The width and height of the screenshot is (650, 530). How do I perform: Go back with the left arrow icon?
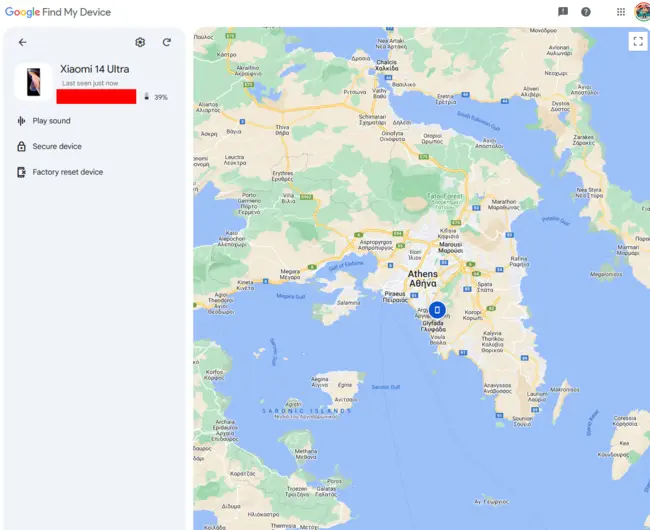pyautogui.click(x=22, y=42)
